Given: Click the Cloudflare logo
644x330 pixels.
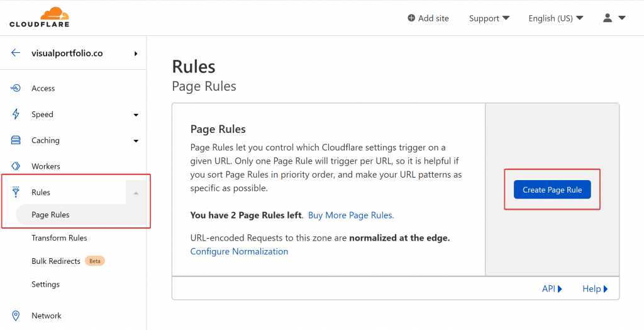Looking at the screenshot, I should pyautogui.click(x=40, y=17).
